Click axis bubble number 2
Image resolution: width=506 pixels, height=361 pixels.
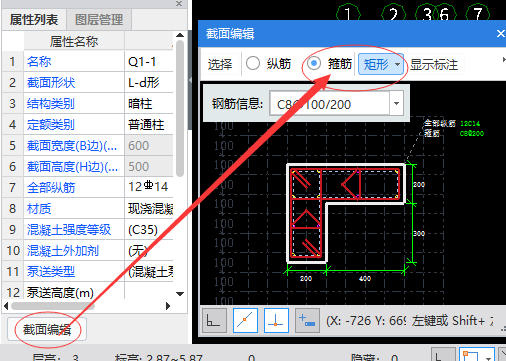click(x=394, y=14)
